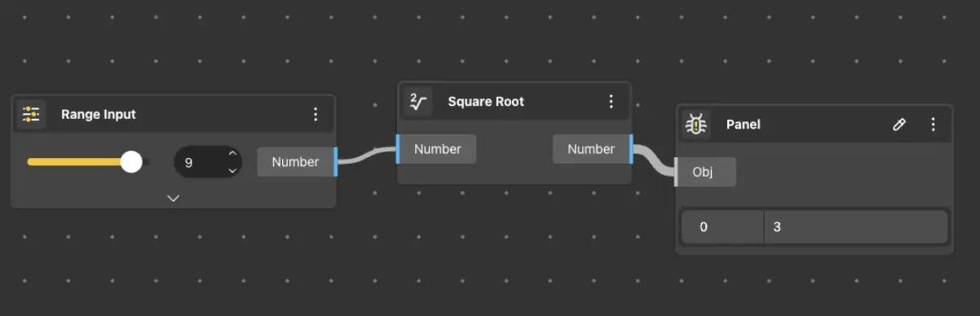Select the Panel row index 0 cell
Screen dimensions: 980x316
(722, 227)
